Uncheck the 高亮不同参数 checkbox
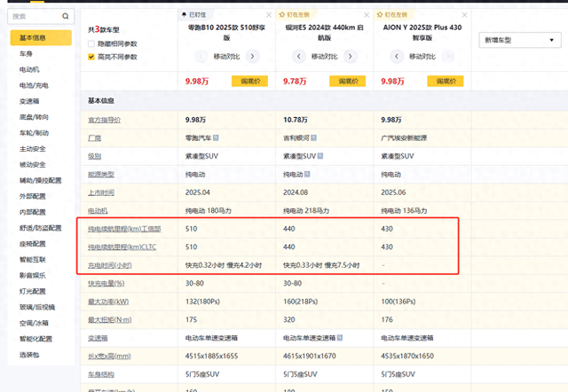 [x=91, y=57]
